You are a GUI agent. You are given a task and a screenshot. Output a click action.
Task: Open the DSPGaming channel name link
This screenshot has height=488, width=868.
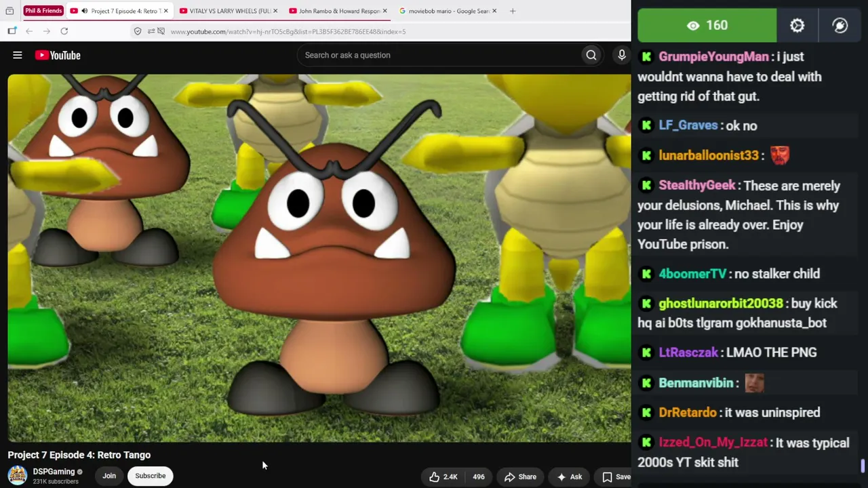[54, 472]
